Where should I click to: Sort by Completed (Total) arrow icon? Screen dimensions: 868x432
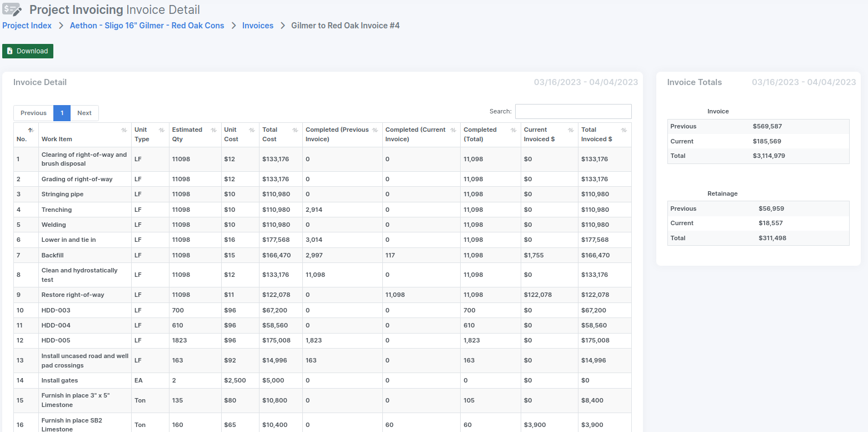(x=513, y=130)
